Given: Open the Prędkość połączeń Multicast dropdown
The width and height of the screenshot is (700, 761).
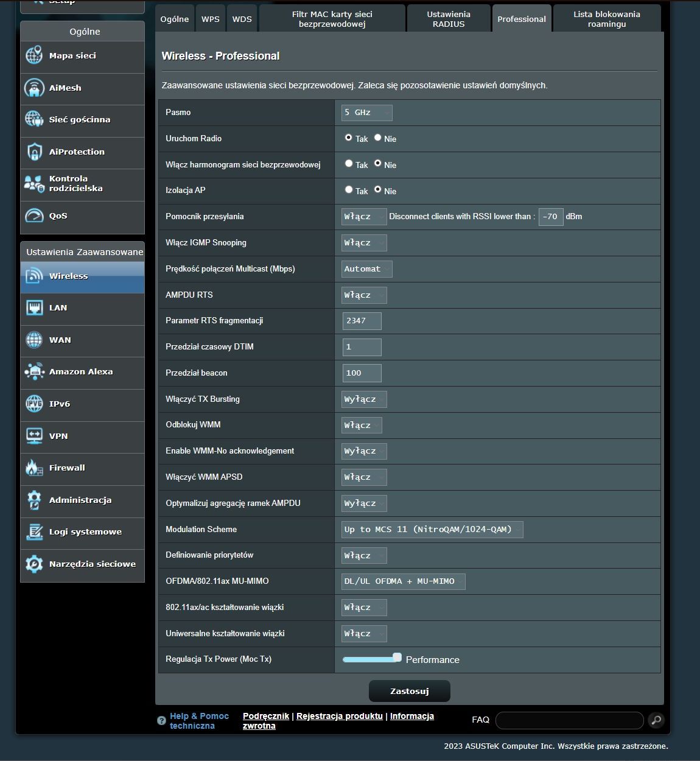Looking at the screenshot, I should click(367, 269).
